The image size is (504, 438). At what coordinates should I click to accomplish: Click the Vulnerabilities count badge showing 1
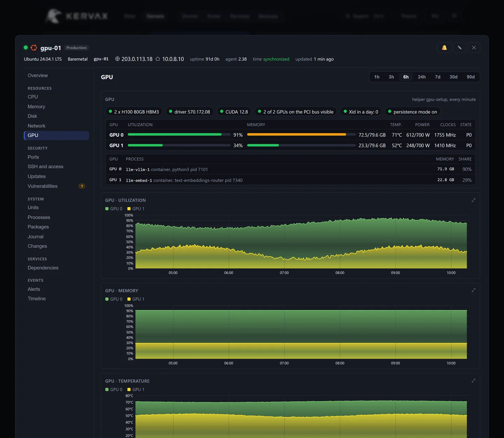coord(82,186)
